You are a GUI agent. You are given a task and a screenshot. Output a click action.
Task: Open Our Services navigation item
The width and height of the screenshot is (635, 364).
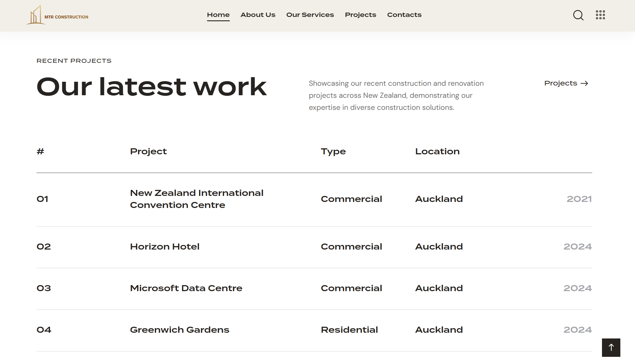tap(310, 15)
